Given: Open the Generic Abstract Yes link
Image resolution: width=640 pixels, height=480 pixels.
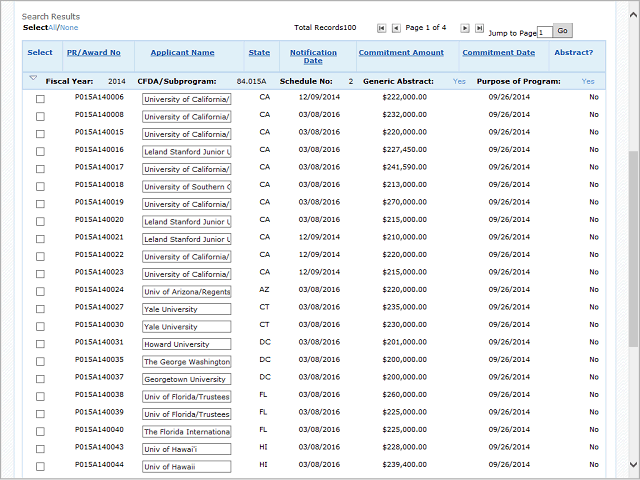Looking at the screenshot, I should pyautogui.click(x=458, y=81).
